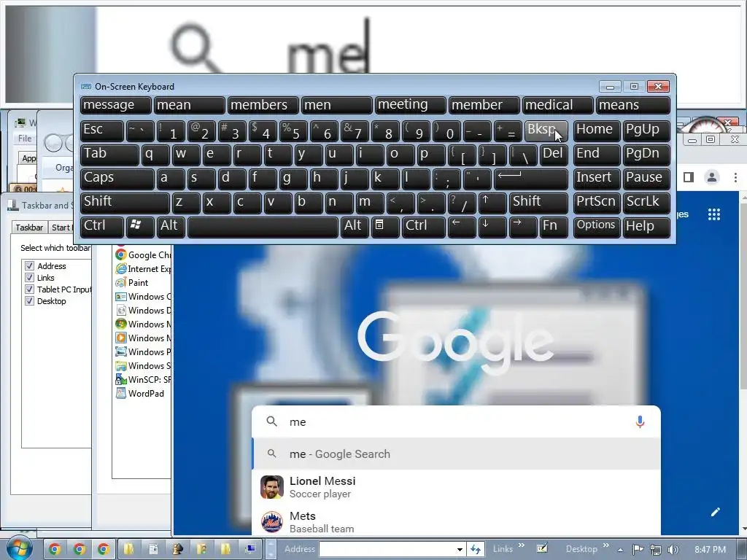Screen dimensions: 747x560
Task: Open the Address toolbar dropdown arrow
Action: (x=460, y=549)
